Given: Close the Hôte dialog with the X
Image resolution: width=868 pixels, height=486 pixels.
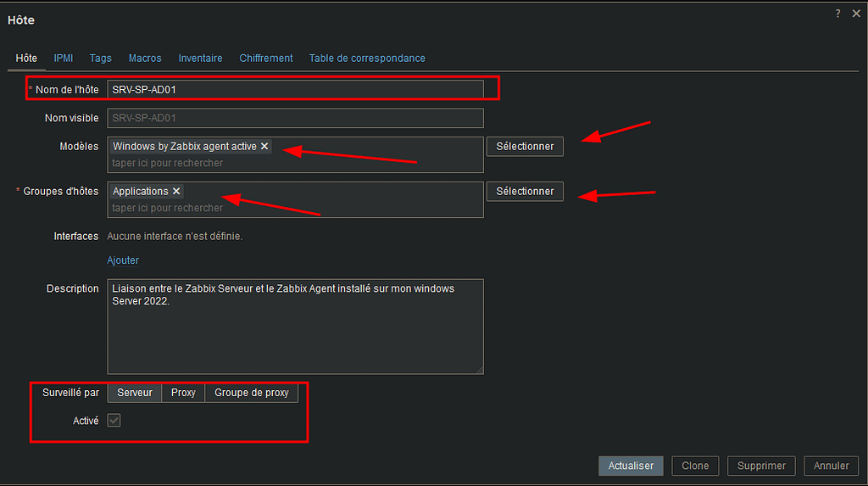Looking at the screenshot, I should [854, 14].
